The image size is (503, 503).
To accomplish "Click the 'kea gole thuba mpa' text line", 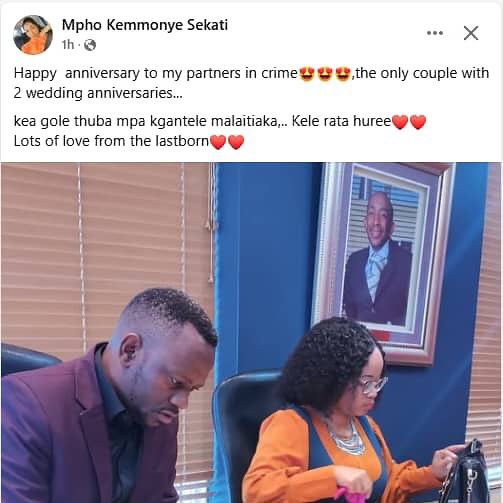I will point(202,121).
